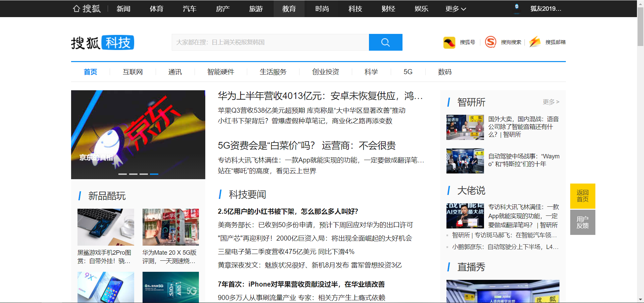This screenshot has height=303, width=644.
Task: Open 搜狐邮箱 via the lightning icon
Action: (x=535, y=42)
